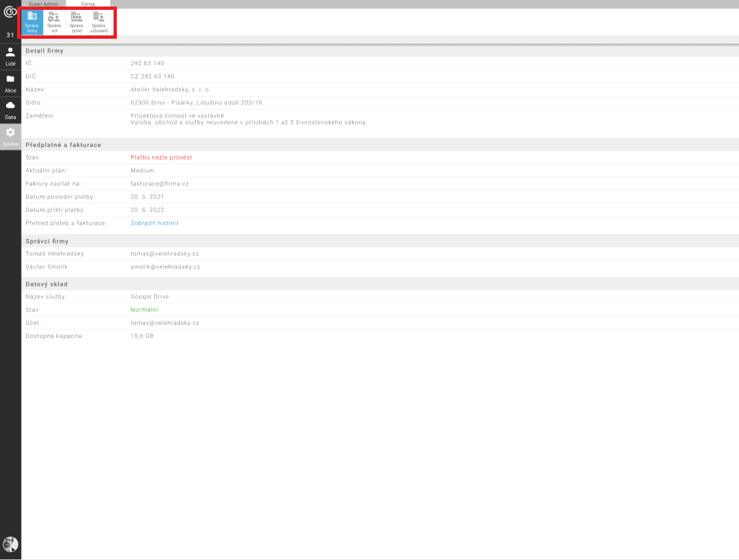Viewport: 739px width, 560px height.
Task: Click Tomáš Velehradský's email under Správci firmy
Action: click(x=164, y=254)
